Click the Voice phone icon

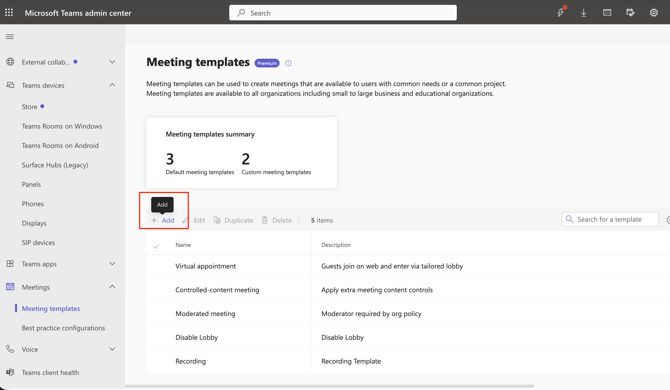pyautogui.click(x=10, y=349)
